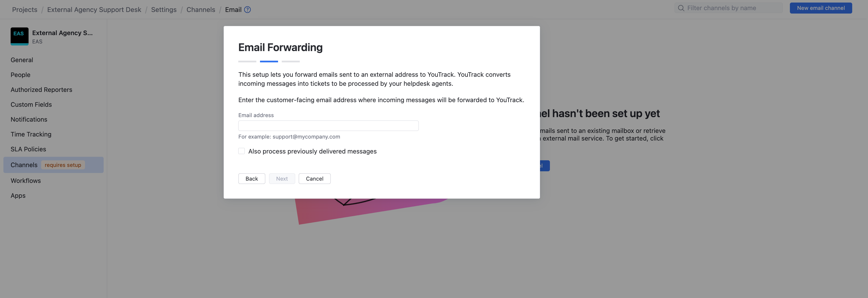Focus the Filter channels by name field
Image resolution: width=868 pixels, height=298 pixels.
(x=728, y=8)
